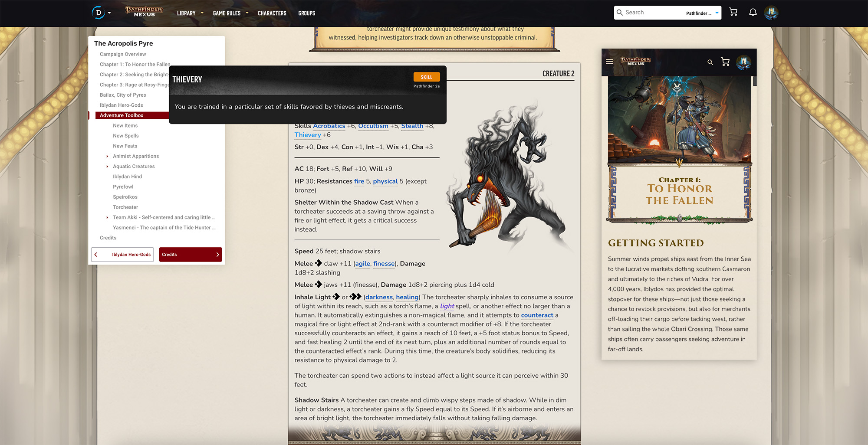Open the finesse trait link

tap(384, 264)
